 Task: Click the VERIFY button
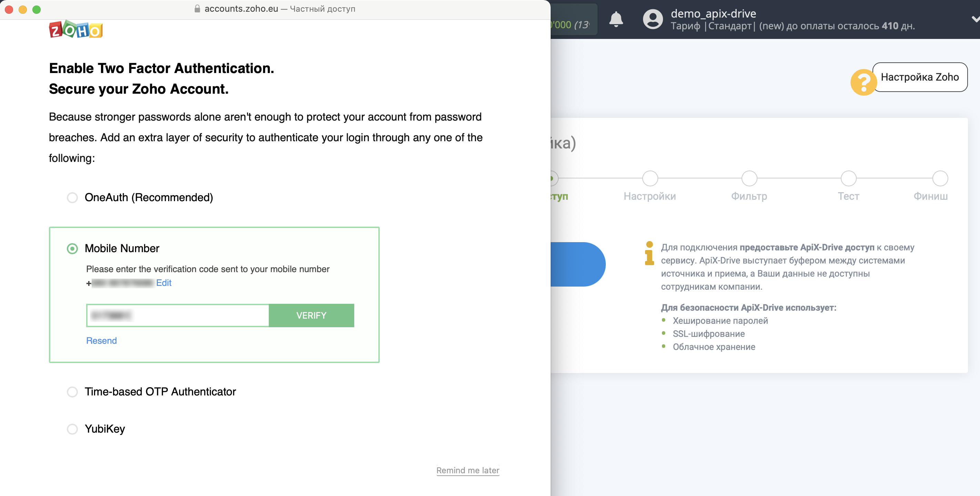click(x=311, y=315)
